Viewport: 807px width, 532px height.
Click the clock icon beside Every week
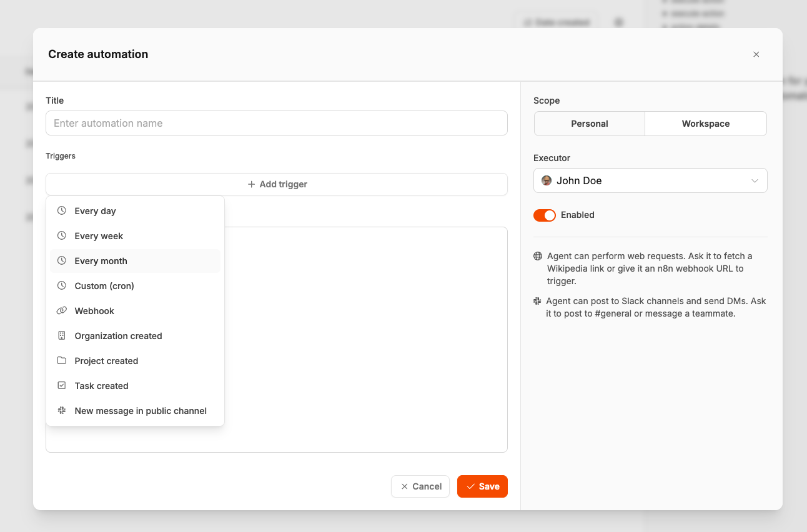pyautogui.click(x=62, y=236)
